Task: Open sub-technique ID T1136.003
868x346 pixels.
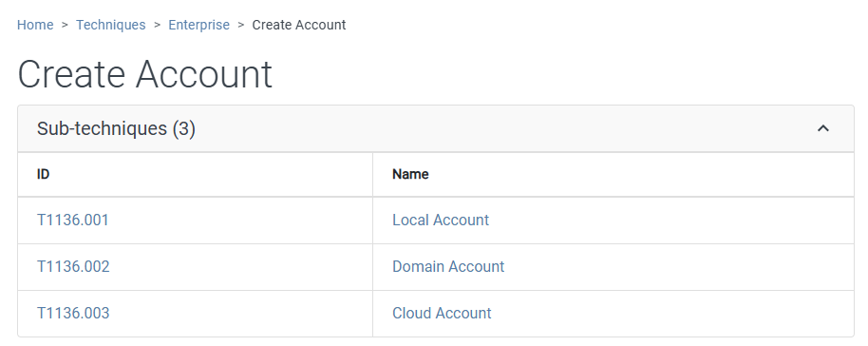Action: (x=73, y=314)
